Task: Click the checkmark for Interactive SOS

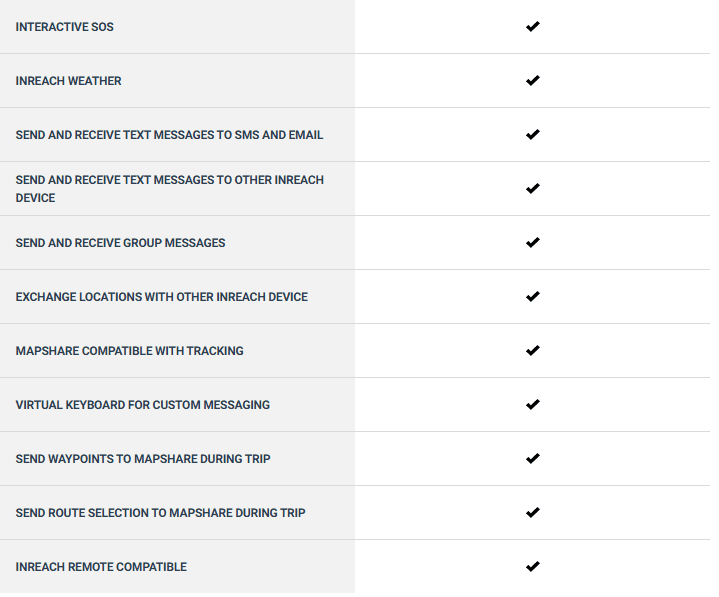Action: (532, 27)
